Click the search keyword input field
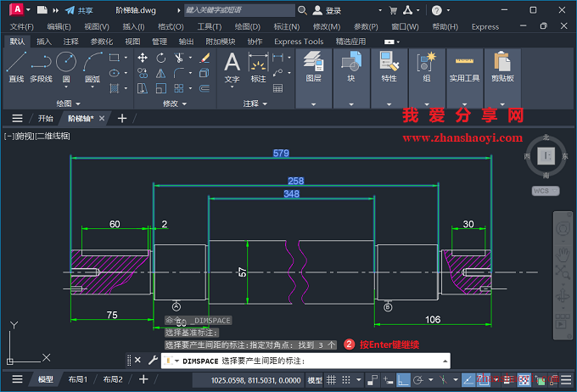Image resolution: width=577 pixels, height=392 pixels. click(x=239, y=10)
